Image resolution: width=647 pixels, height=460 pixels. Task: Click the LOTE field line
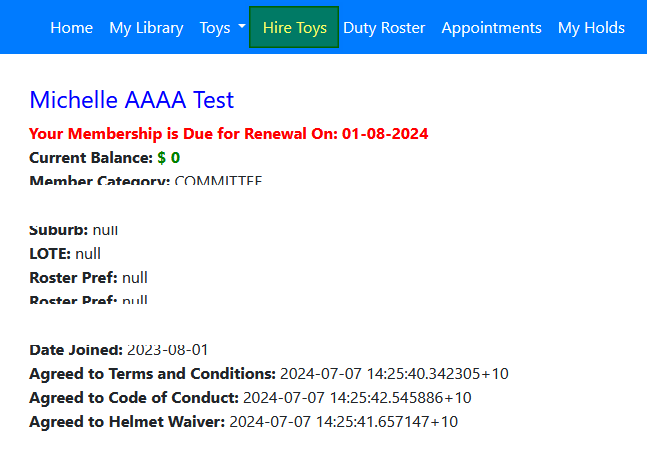point(65,254)
